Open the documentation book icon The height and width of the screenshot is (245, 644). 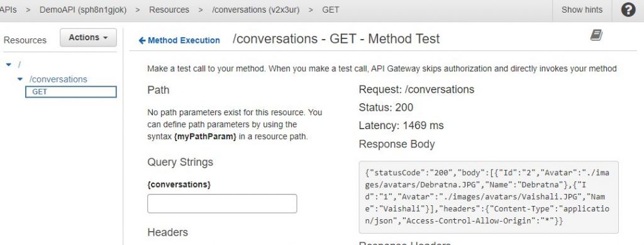596,35
